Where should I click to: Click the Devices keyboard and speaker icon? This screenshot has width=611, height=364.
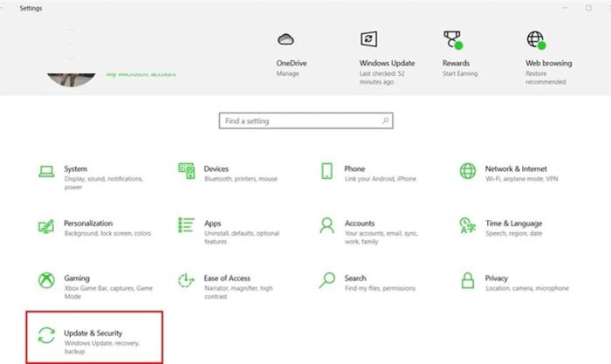pos(186,171)
